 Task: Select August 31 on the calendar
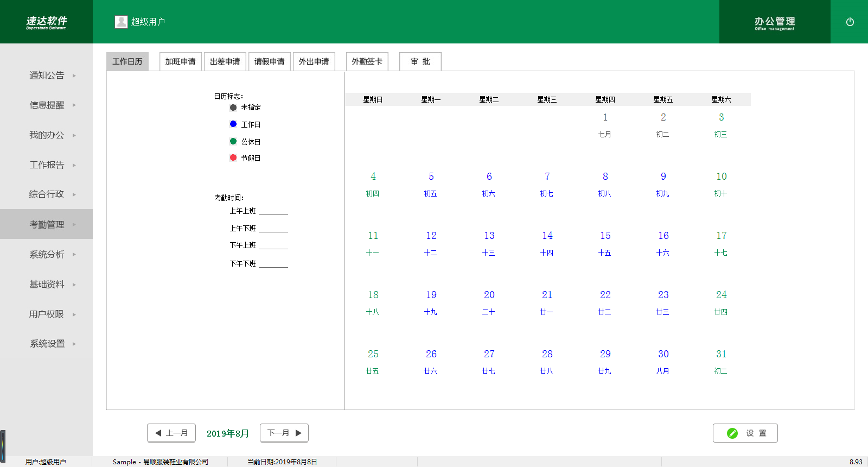point(722,354)
